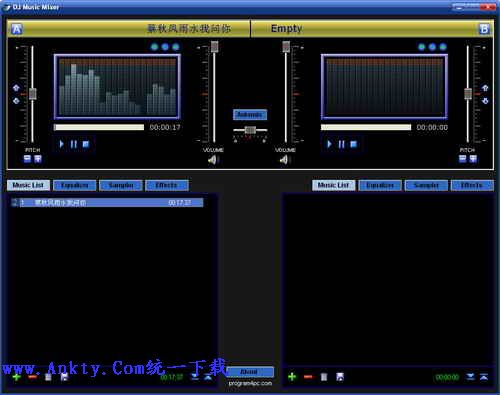Nudge deck A pitch up with arrow icon

pos(16,88)
